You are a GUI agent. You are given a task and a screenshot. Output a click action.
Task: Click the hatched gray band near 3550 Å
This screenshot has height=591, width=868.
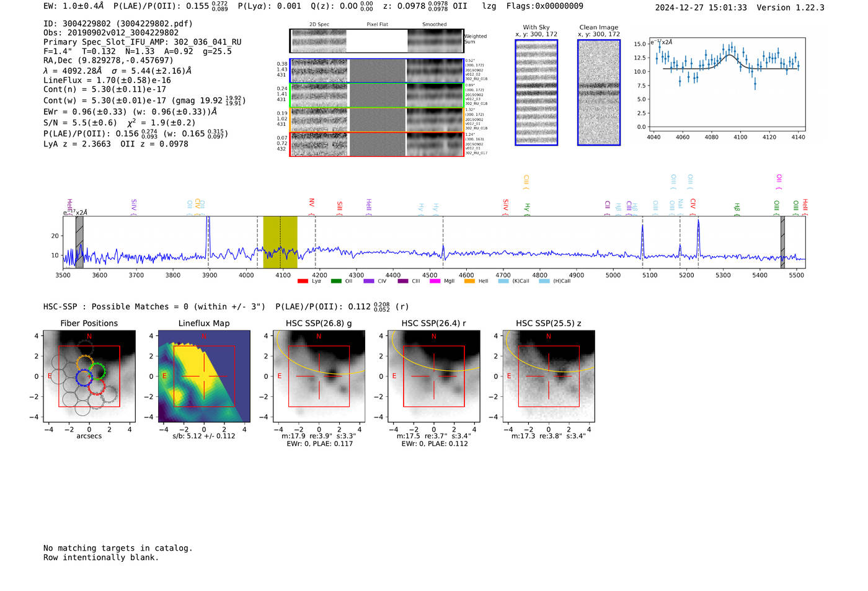[x=79, y=242]
